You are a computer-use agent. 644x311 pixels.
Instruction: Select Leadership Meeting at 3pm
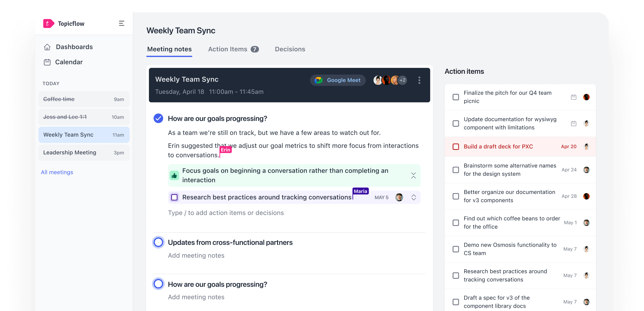pyautogui.click(x=84, y=153)
